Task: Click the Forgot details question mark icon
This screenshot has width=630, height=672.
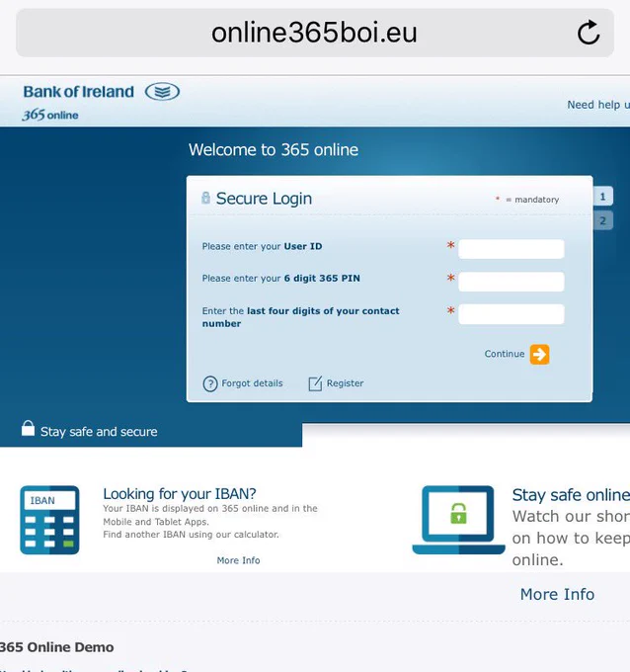Action: (x=210, y=383)
